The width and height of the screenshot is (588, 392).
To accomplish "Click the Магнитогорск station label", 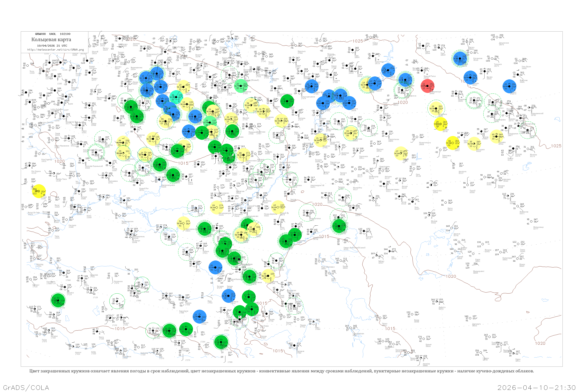I will [425, 143].
